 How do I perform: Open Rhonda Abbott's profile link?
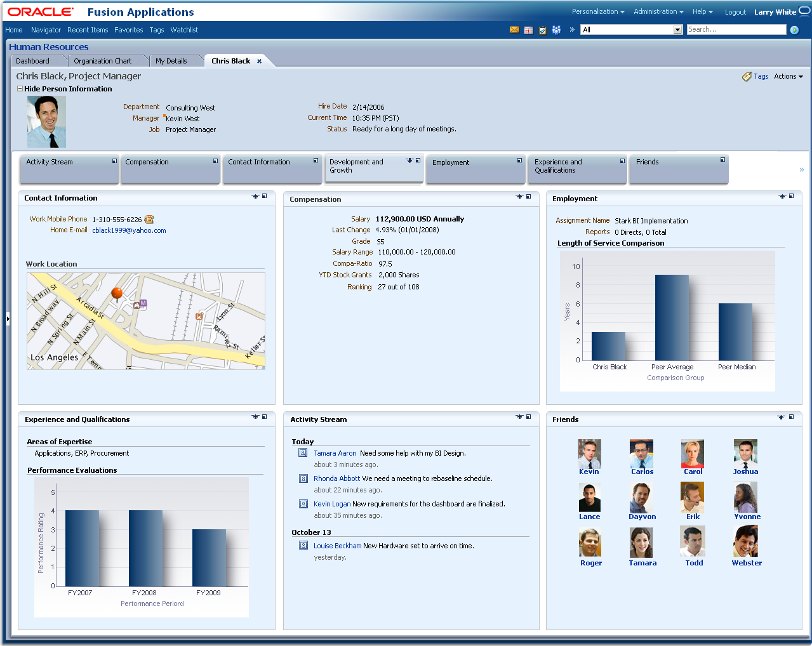click(336, 478)
